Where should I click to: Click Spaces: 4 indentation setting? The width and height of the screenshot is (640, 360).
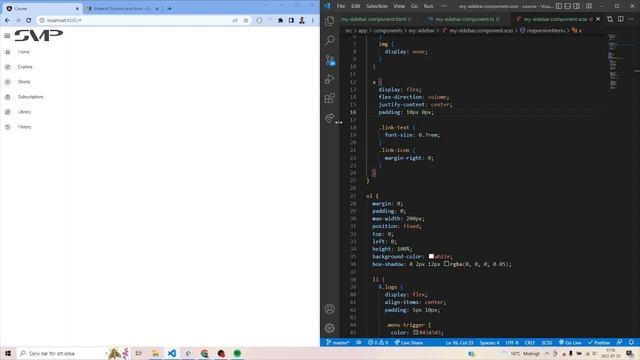(x=489, y=342)
